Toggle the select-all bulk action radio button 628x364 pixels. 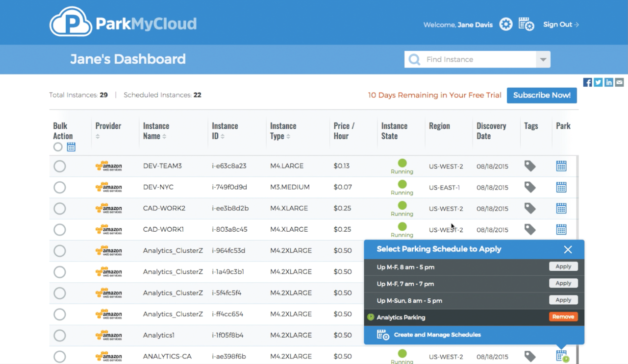58,147
